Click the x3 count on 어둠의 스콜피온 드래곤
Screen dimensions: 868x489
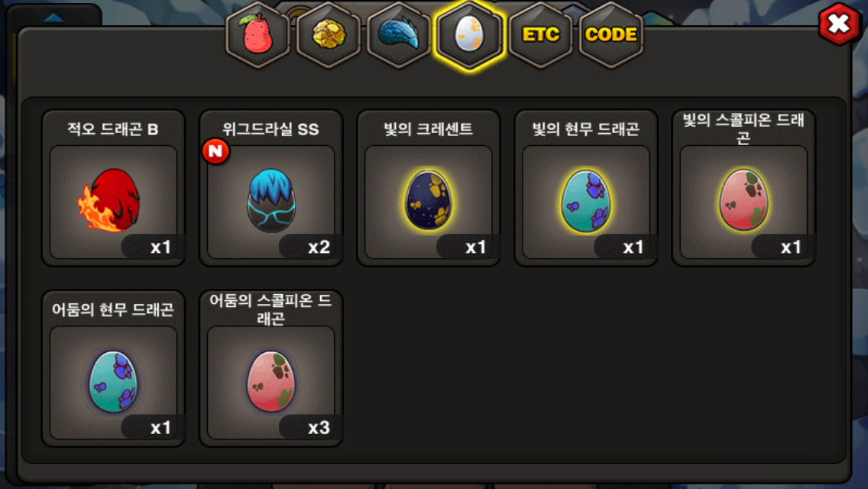(x=319, y=428)
